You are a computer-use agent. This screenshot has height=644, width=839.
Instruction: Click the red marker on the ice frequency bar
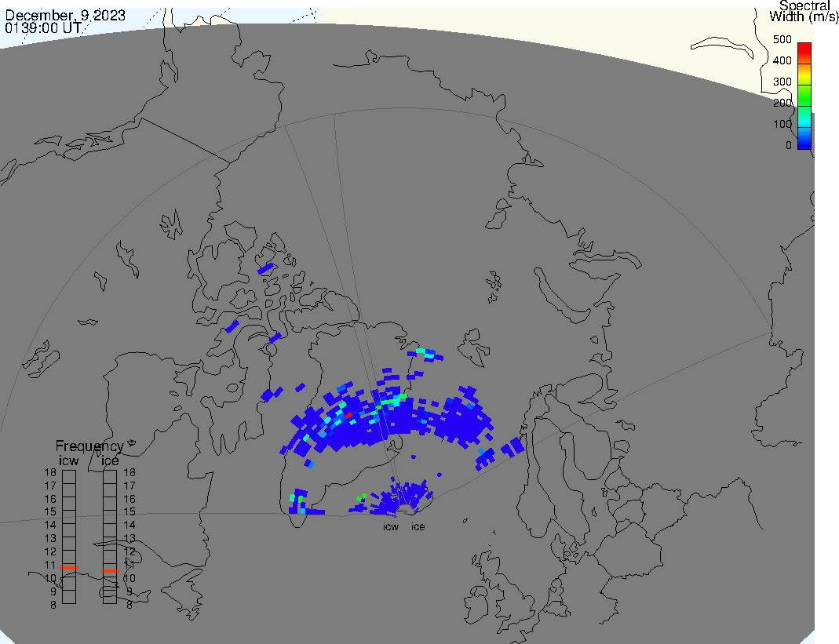(x=110, y=571)
